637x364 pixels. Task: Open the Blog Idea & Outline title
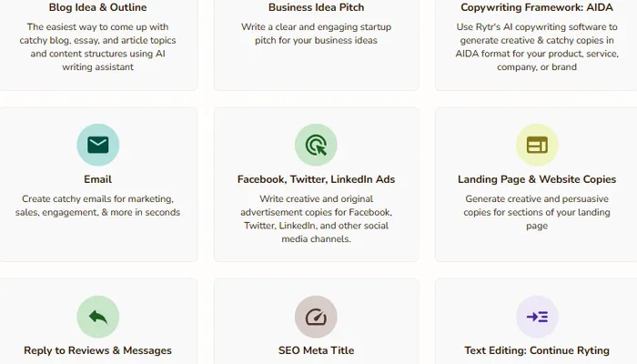coord(98,7)
